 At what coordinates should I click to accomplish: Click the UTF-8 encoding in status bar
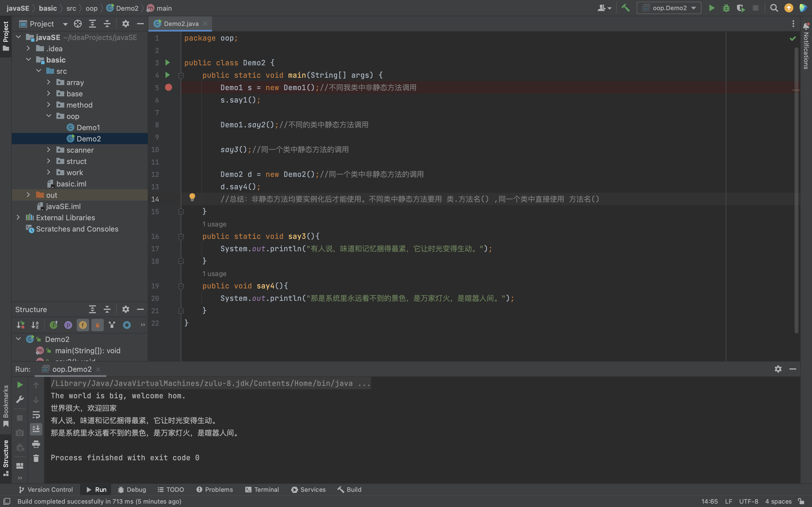pyautogui.click(x=748, y=501)
